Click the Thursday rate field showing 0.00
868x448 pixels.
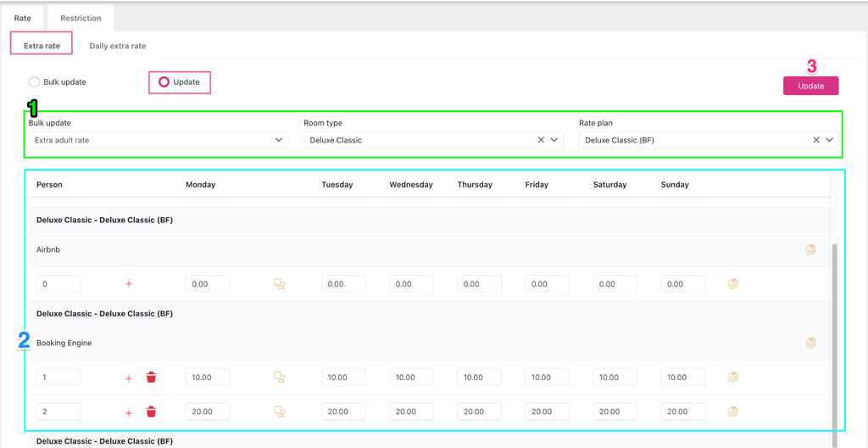[480, 284]
